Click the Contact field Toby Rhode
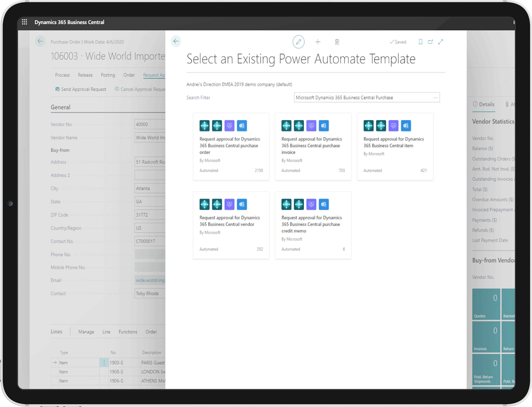 150,293
